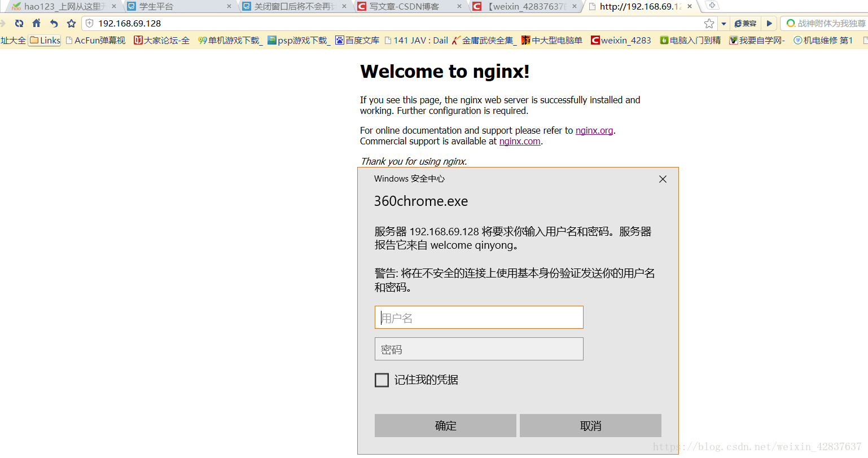Open 电脑入门到精 bookmark

tap(690, 40)
